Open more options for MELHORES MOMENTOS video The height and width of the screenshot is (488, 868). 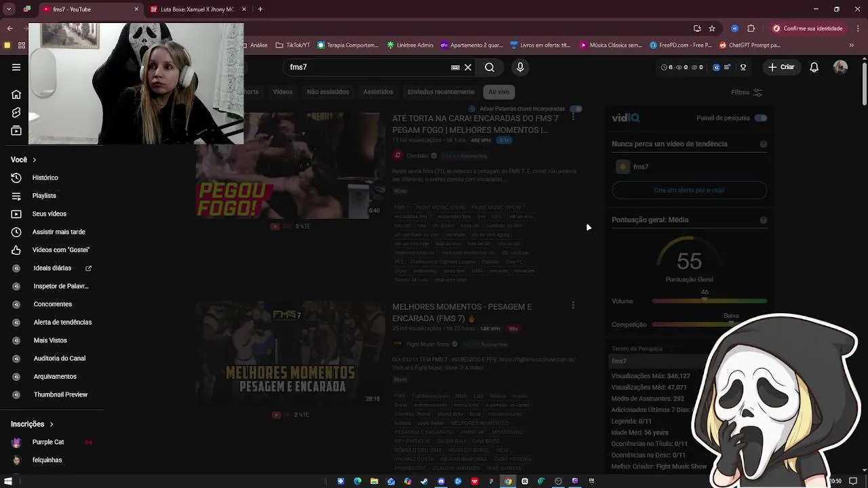pos(573,306)
